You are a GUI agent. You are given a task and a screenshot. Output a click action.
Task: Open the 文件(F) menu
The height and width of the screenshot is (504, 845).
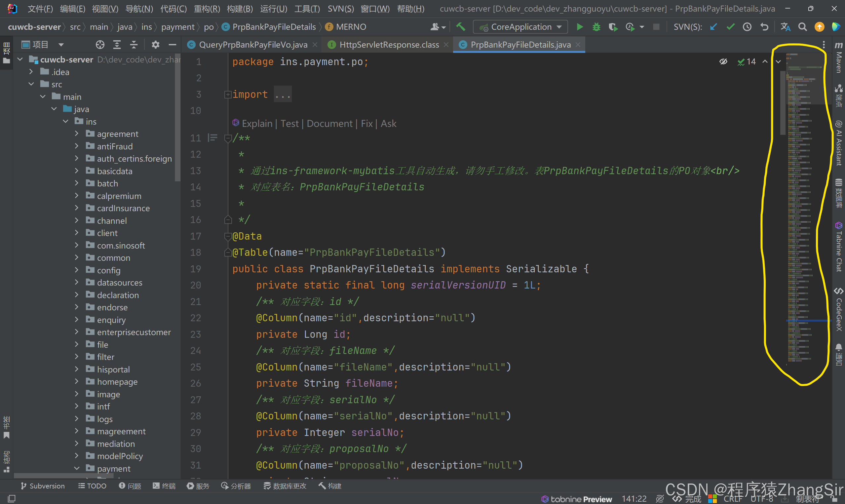point(40,9)
